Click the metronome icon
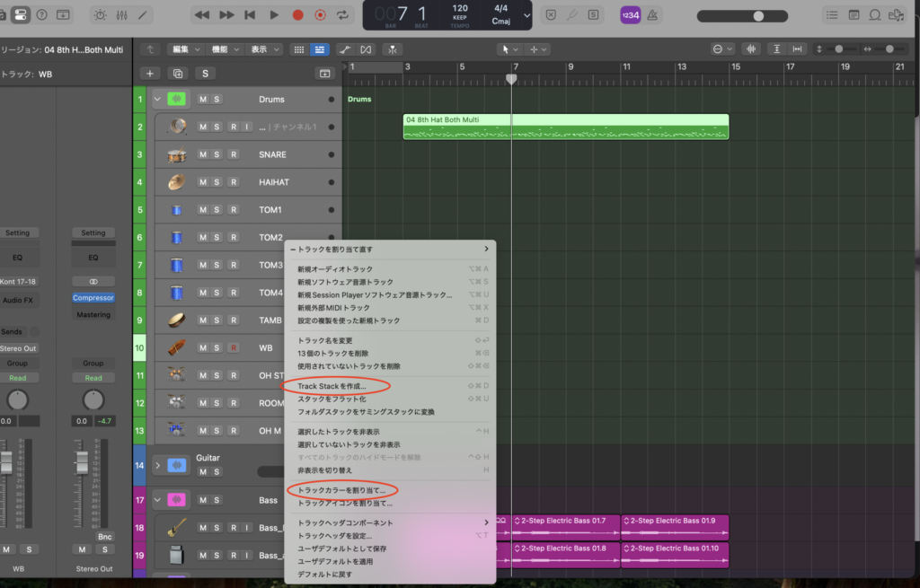This screenshot has height=588, width=920. coord(652,15)
